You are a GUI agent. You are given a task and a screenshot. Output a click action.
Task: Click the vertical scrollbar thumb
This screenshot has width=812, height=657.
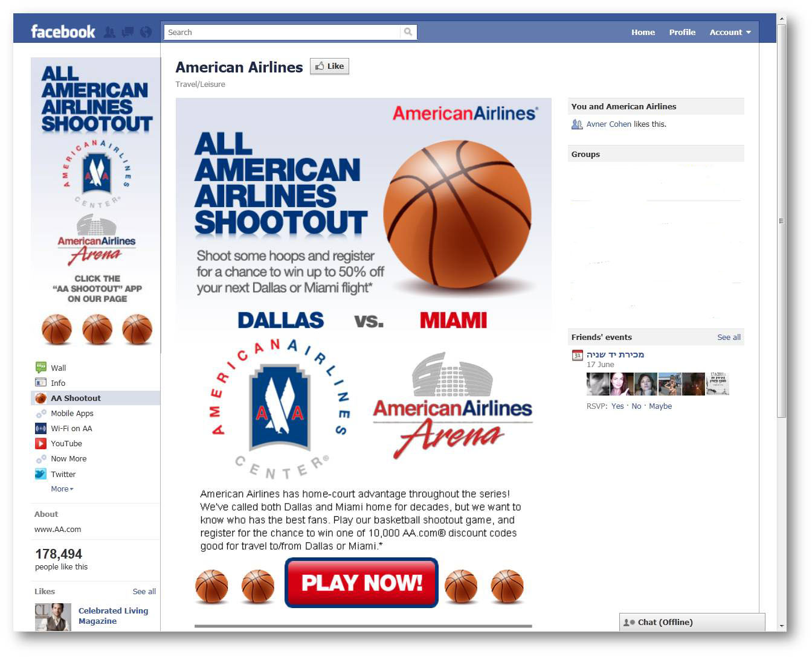pyautogui.click(x=782, y=220)
